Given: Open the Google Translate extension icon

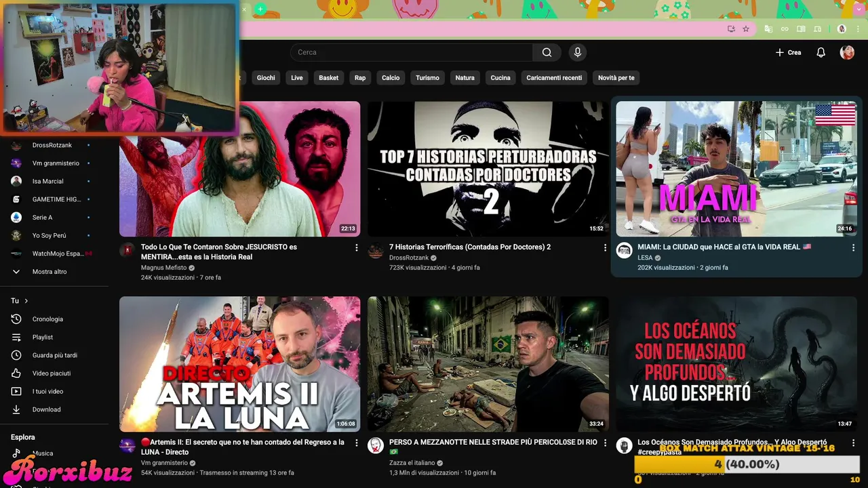Looking at the screenshot, I should 768,28.
